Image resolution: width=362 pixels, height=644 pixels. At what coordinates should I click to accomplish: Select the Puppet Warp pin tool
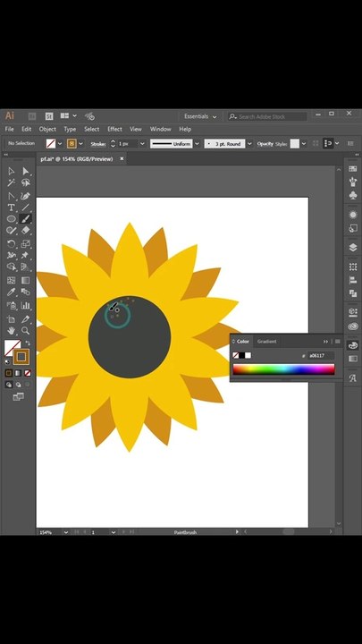point(25,256)
